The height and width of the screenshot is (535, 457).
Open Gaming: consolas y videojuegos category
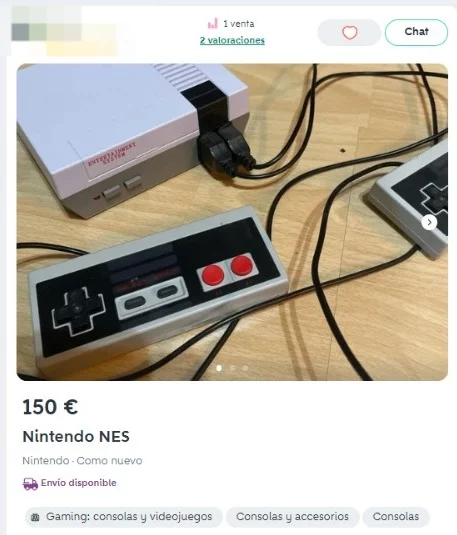point(124,517)
